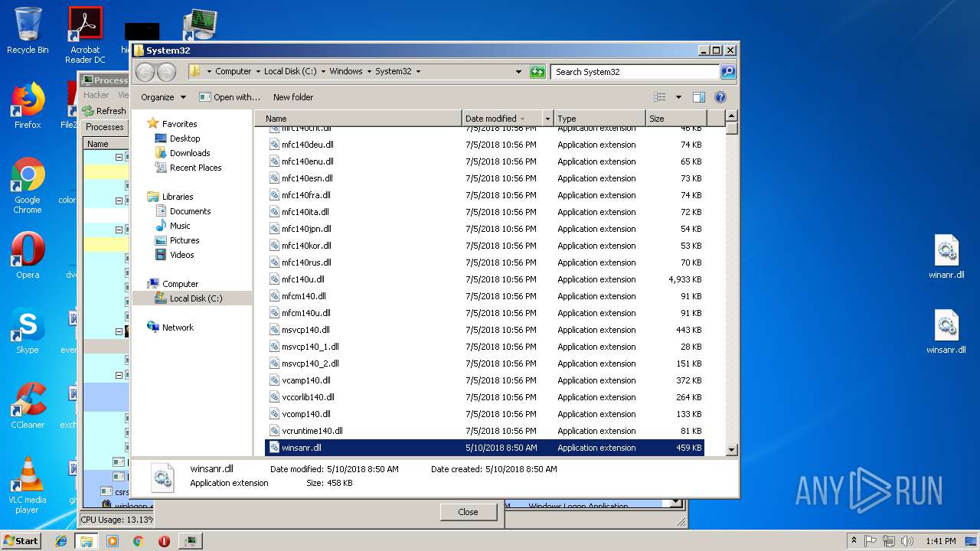This screenshot has height=551, width=980.
Task: Expand Date modified column filter arrow
Action: coord(547,119)
